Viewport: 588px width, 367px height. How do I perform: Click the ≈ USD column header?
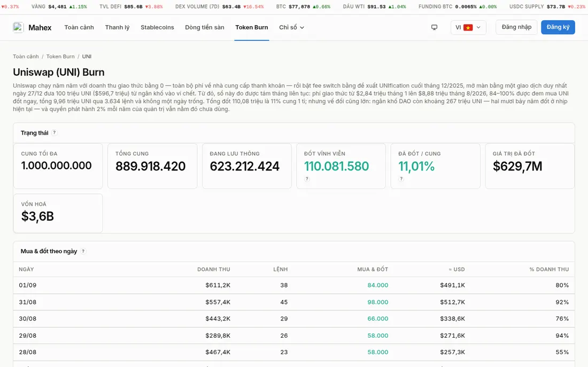click(457, 269)
